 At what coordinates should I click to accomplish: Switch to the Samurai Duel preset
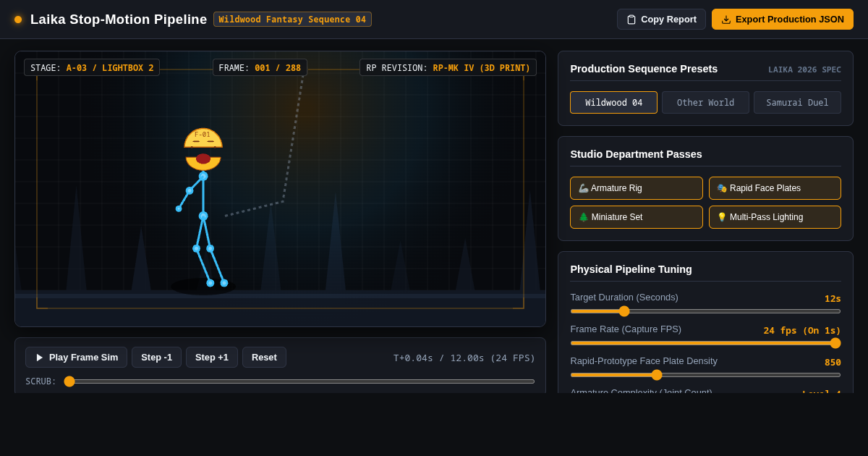pos(797,103)
